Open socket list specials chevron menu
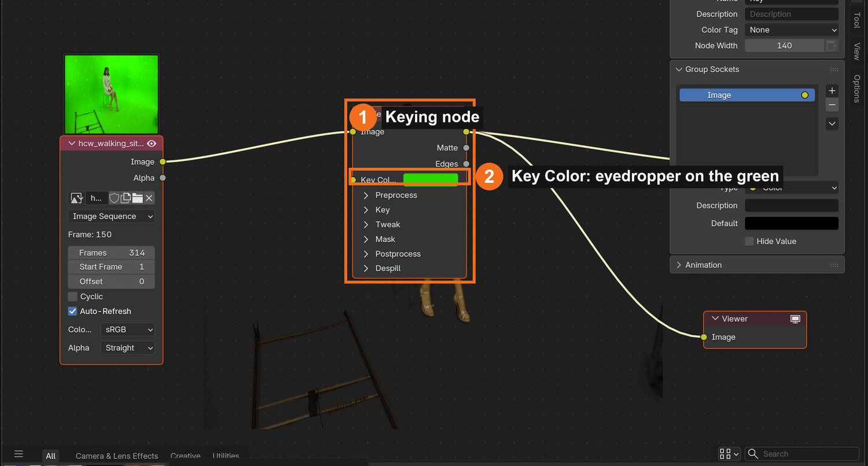This screenshot has width=868, height=466. [x=832, y=124]
